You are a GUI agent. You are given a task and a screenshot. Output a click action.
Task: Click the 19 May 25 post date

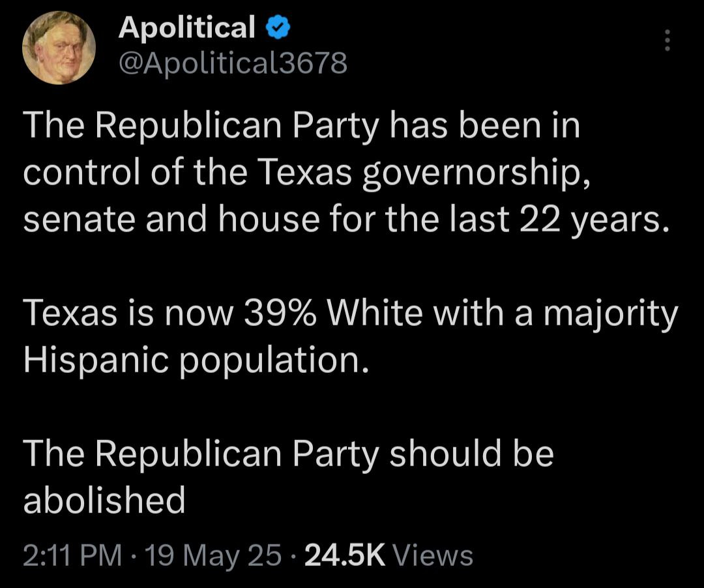(x=213, y=557)
